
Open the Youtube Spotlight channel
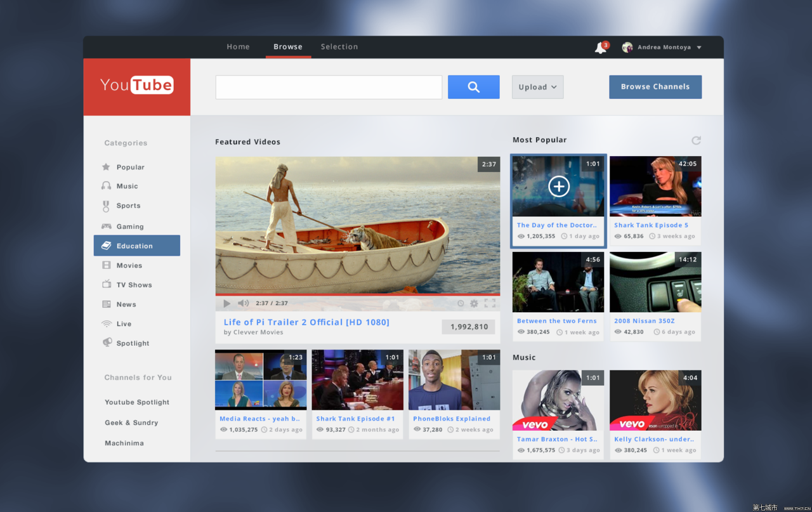(137, 402)
